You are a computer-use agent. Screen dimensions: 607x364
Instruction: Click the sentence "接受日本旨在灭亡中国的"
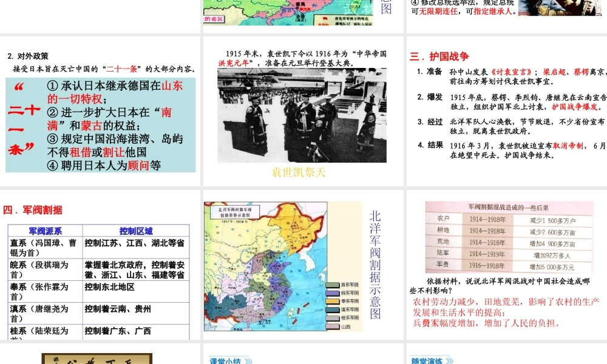56,69
